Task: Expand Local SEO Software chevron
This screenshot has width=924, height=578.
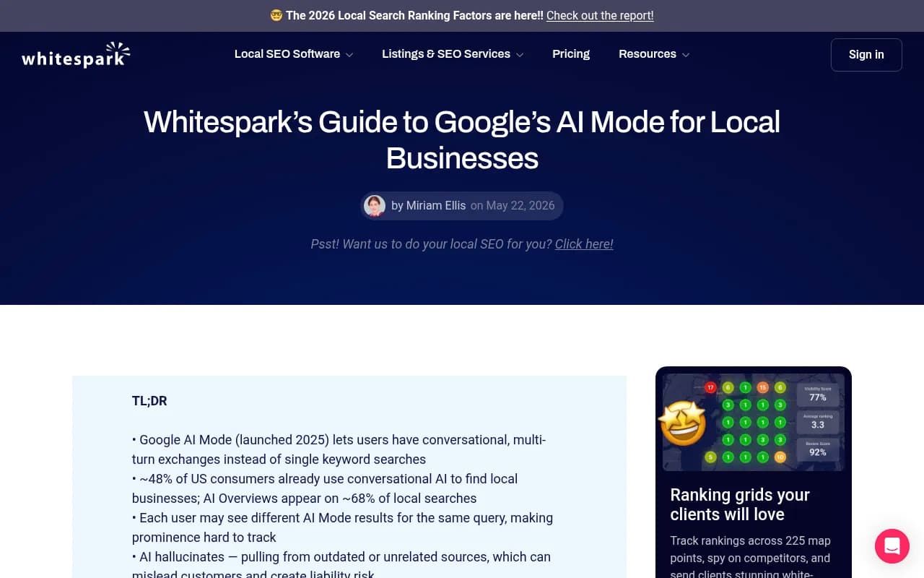Action: (349, 55)
